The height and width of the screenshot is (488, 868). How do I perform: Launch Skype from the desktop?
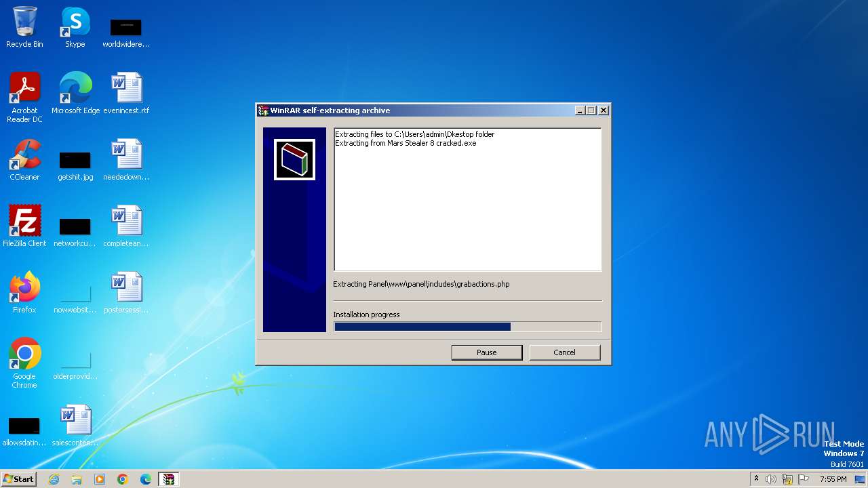[75, 27]
